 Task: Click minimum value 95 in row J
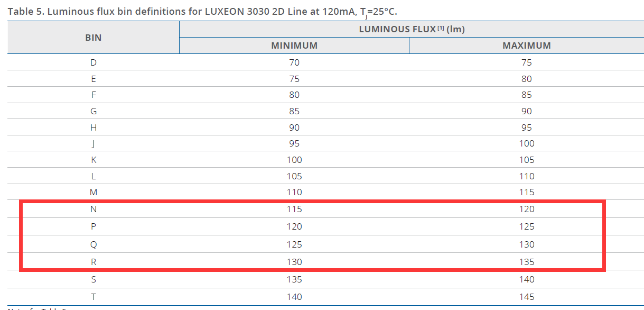[x=294, y=143]
